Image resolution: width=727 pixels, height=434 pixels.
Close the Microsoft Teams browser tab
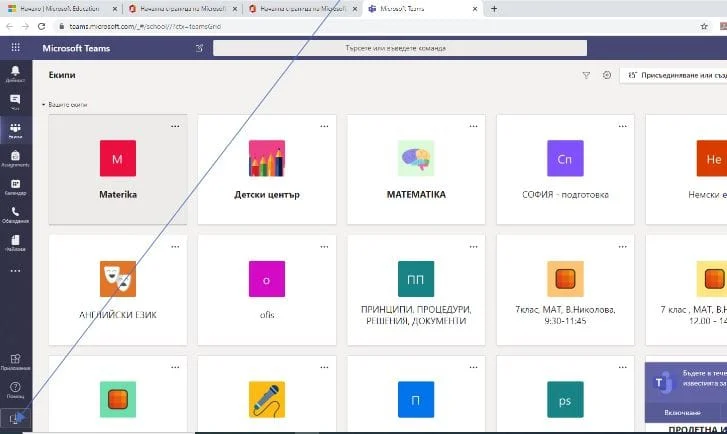coord(475,9)
